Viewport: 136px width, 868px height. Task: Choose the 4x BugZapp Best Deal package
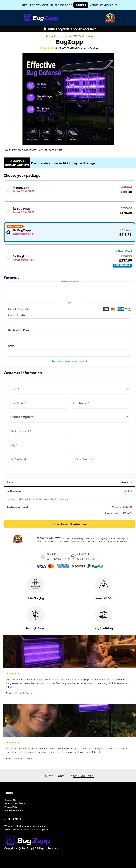pos(69,258)
